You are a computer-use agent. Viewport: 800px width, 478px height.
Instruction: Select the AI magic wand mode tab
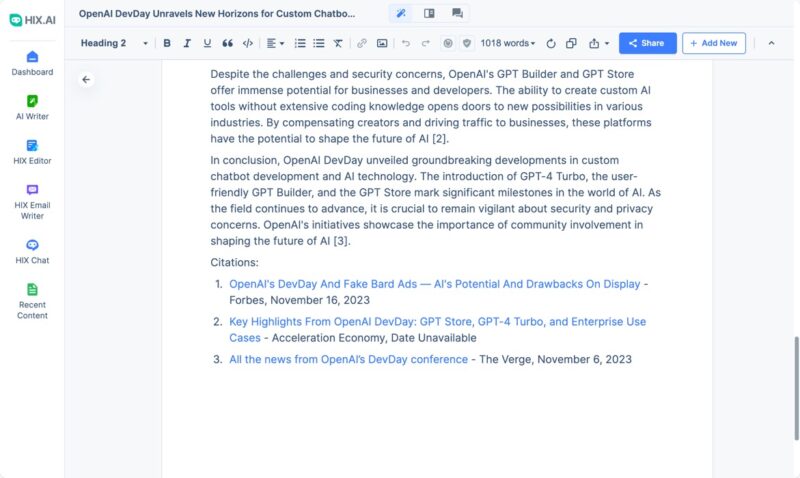[401, 13]
